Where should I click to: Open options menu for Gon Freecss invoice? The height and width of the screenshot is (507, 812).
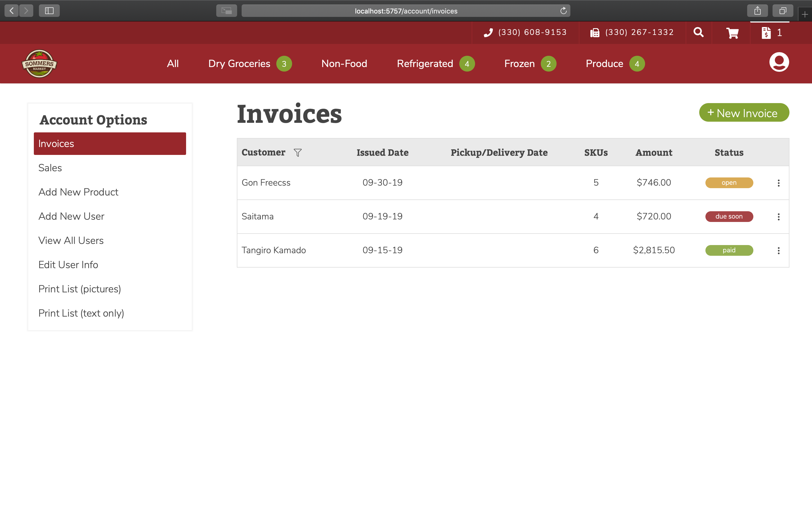point(778,183)
